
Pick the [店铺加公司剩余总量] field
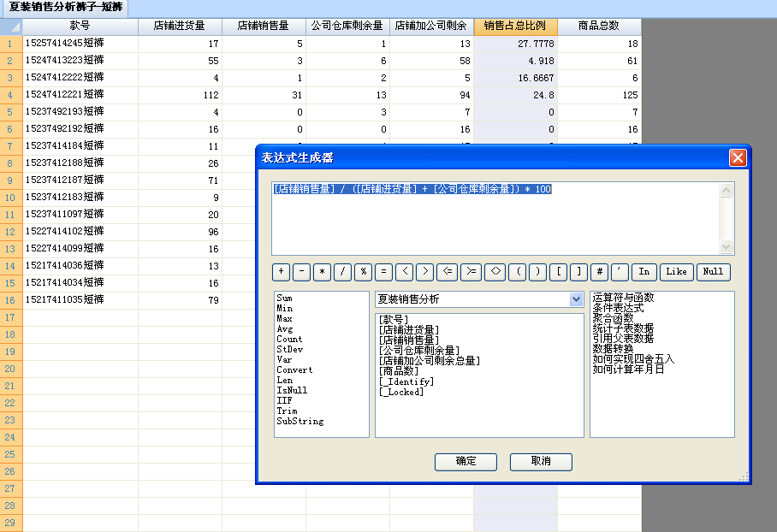429,361
